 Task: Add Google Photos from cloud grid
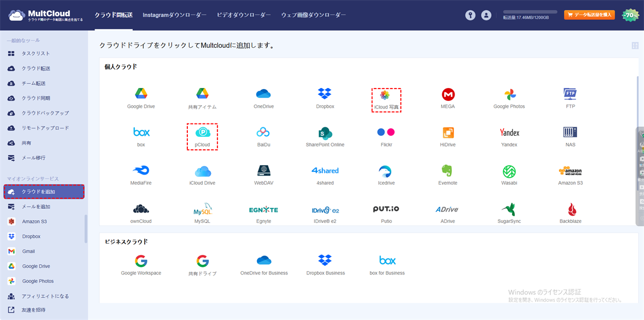[x=509, y=94]
